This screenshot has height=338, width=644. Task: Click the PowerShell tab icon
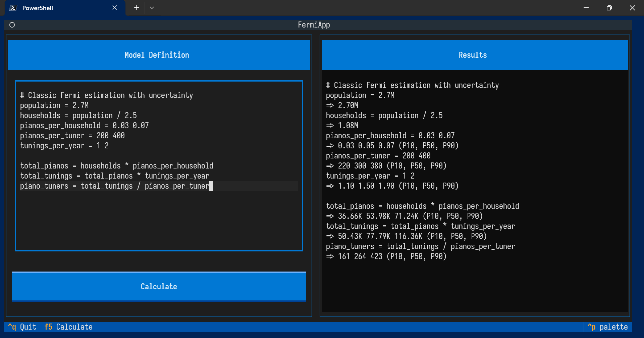tap(13, 8)
